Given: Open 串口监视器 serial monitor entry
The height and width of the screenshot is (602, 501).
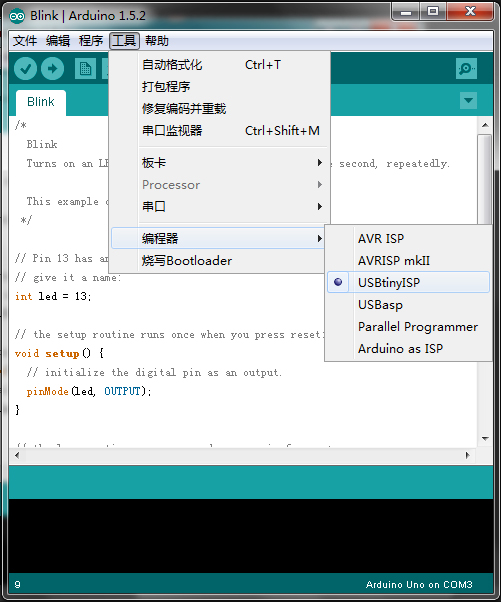Looking at the screenshot, I should pyautogui.click(x=219, y=131).
